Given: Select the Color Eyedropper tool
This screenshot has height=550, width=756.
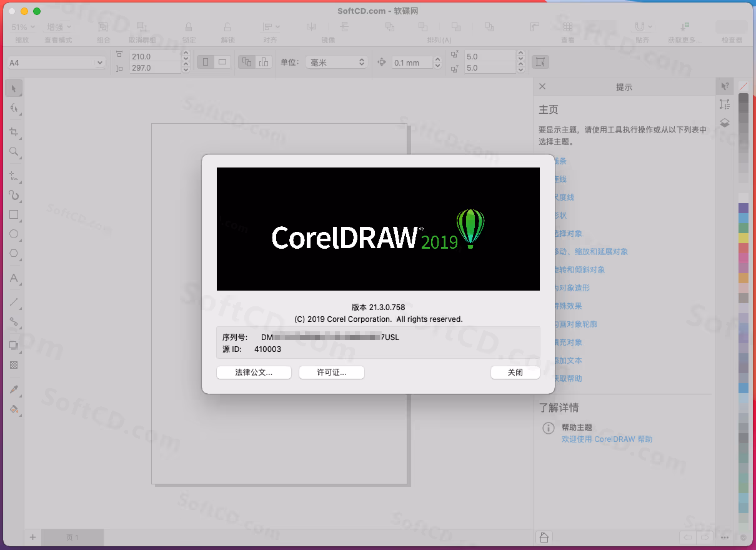Looking at the screenshot, I should 14,390.
